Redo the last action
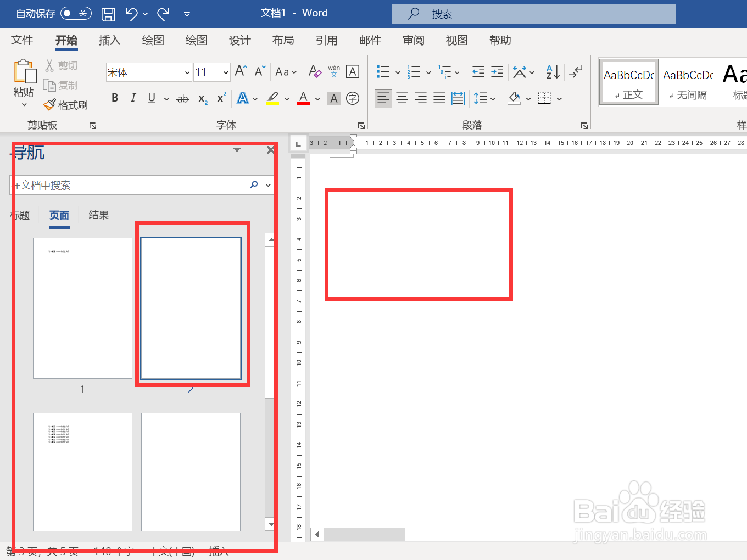Image resolution: width=747 pixels, height=560 pixels. [x=163, y=14]
